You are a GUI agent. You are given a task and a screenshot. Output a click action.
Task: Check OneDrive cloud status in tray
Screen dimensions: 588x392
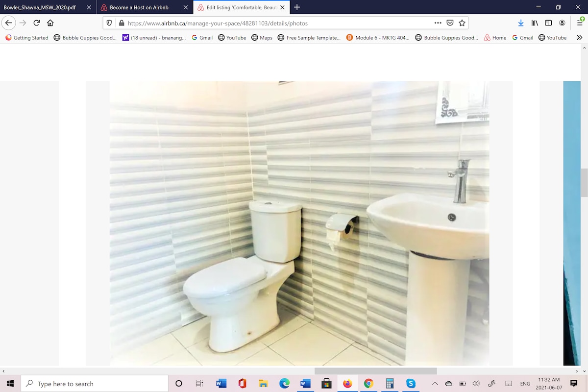click(449, 384)
